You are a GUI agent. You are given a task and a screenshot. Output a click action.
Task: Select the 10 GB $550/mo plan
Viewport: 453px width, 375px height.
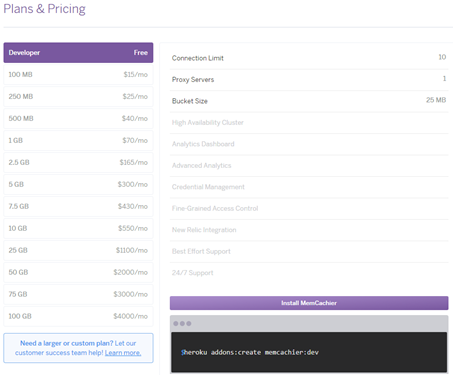coord(78,228)
